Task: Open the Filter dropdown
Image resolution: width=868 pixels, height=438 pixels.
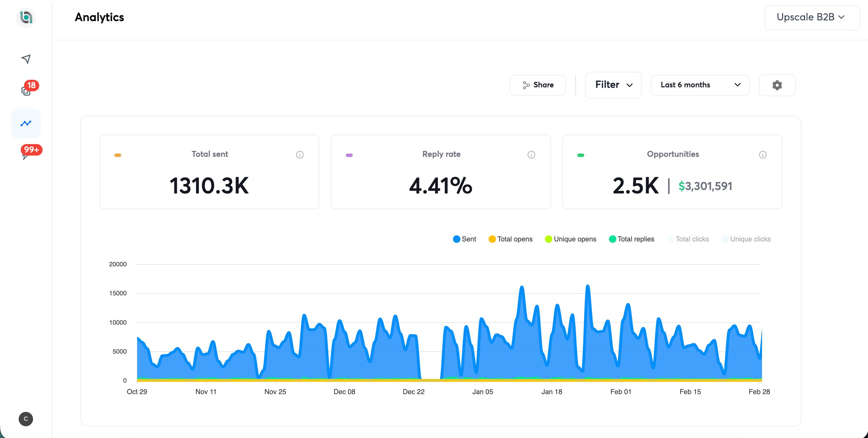Action: coord(613,85)
